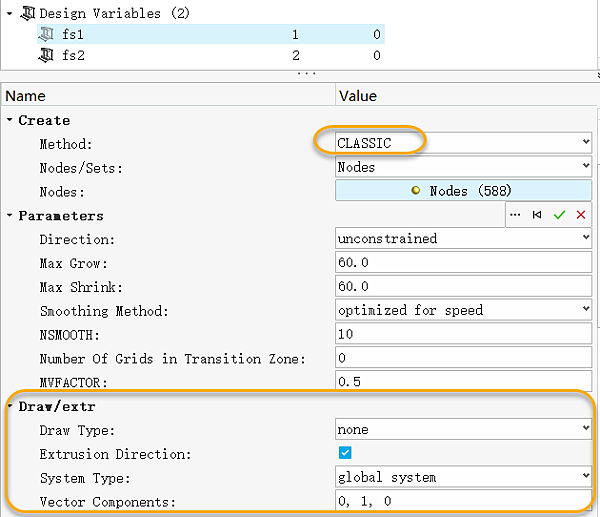Viewport: 600px width, 517px height.
Task: Collapse the Design Variables tree
Action: click(x=10, y=14)
